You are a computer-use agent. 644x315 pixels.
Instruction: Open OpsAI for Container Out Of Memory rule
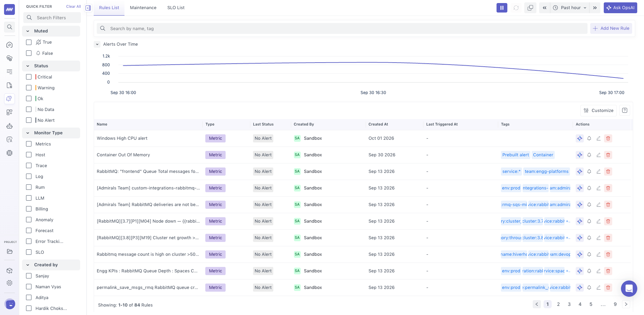(x=580, y=155)
